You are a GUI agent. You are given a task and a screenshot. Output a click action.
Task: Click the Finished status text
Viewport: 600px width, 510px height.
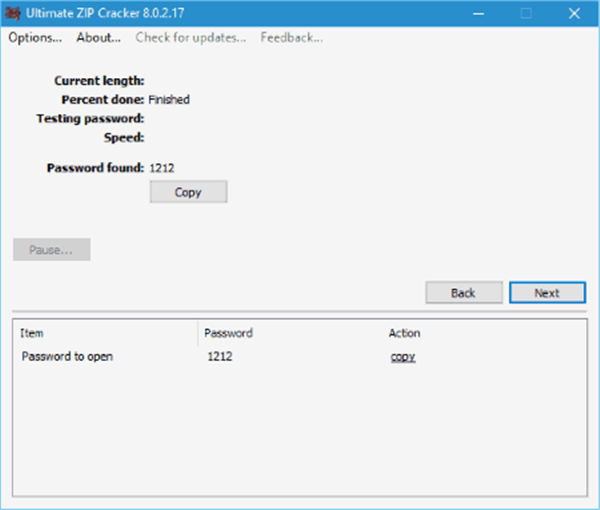click(169, 100)
